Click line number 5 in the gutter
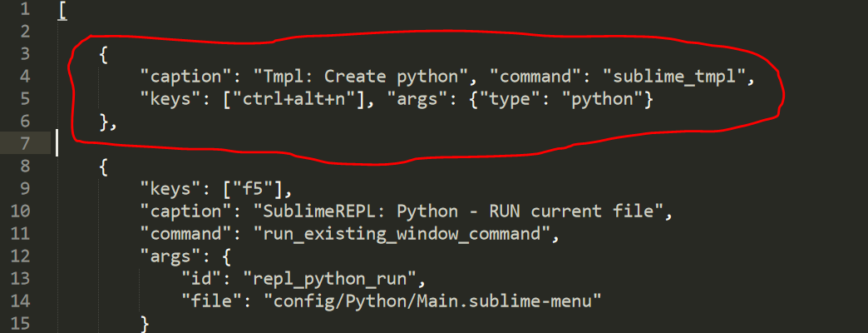This screenshot has height=333, width=868. coord(27,98)
